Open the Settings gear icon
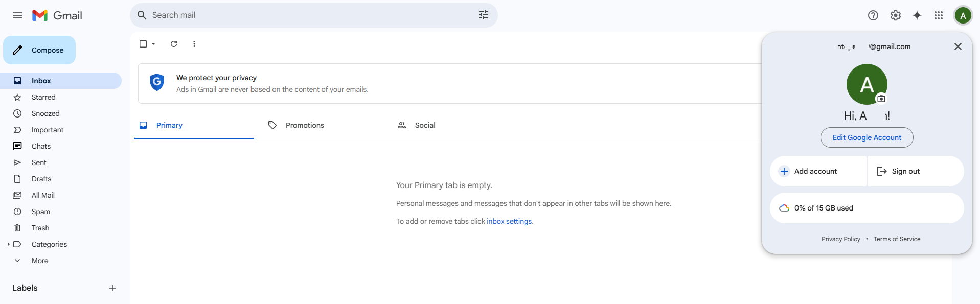The width and height of the screenshot is (980, 304). 895,15
